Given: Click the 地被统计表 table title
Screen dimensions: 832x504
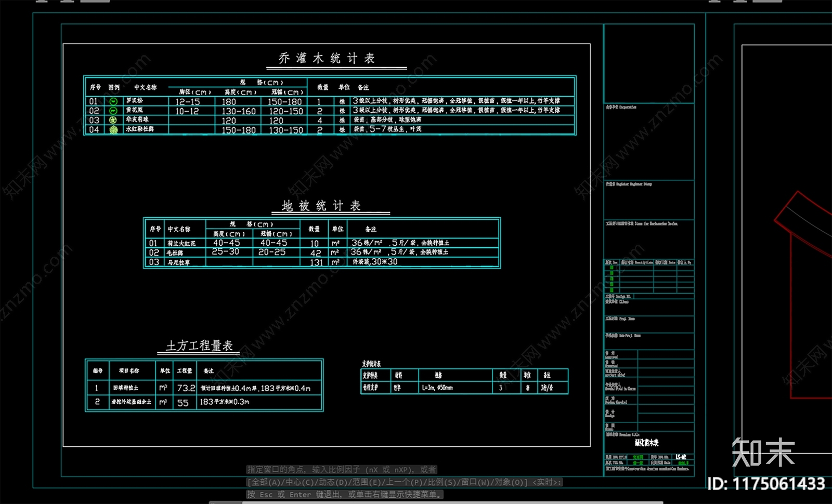Looking at the screenshot, I should [x=321, y=206].
